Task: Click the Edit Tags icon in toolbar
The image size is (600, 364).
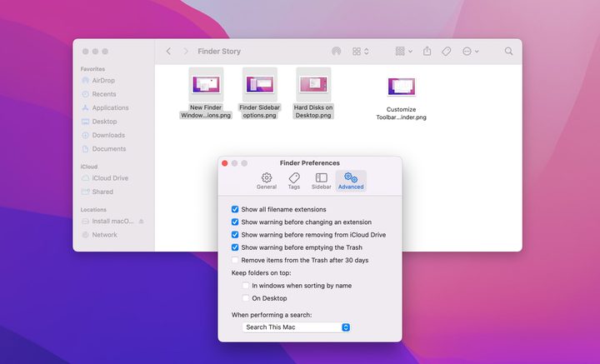Action: click(x=446, y=52)
